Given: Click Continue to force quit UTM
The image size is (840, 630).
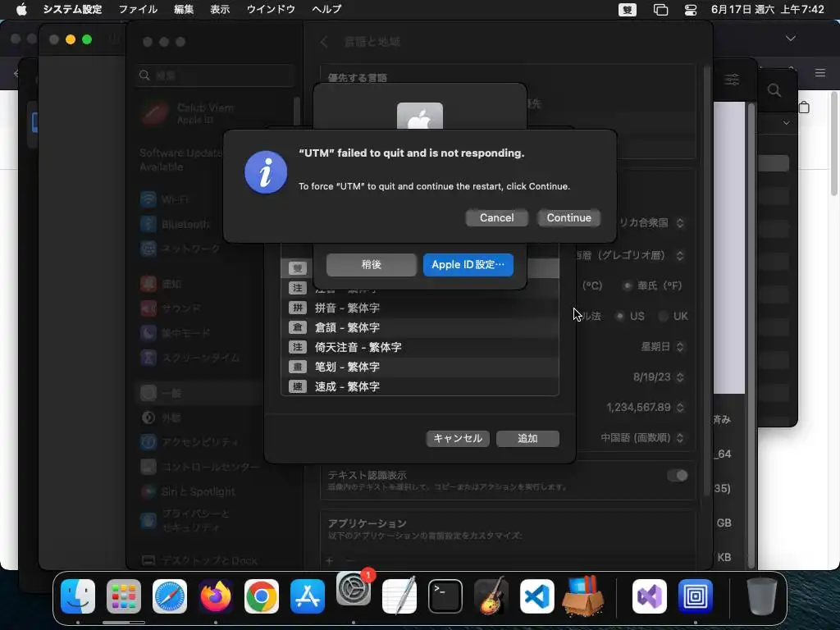Looking at the screenshot, I should coord(569,218).
